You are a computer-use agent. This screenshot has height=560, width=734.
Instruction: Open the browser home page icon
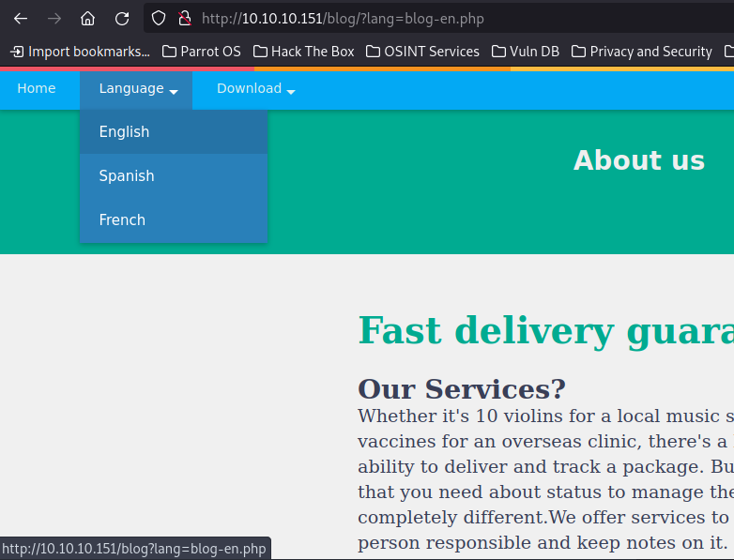[x=87, y=18]
